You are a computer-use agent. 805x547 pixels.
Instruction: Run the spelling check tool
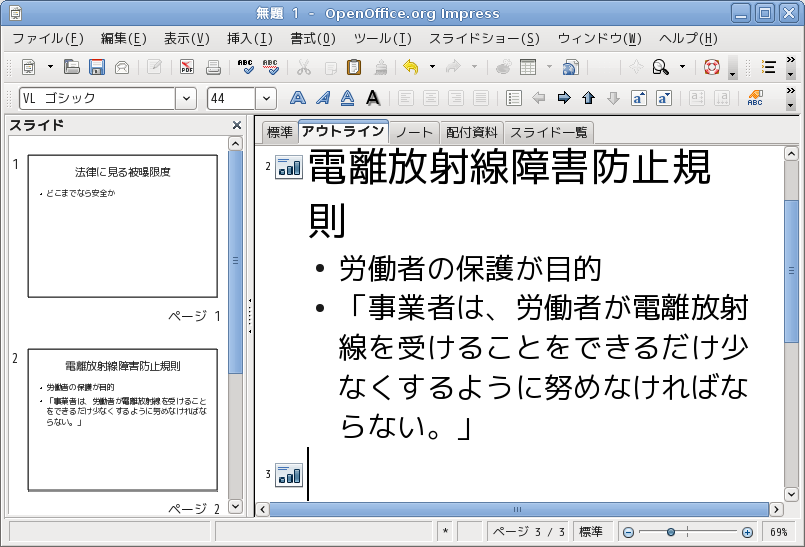click(x=246, y=67)
